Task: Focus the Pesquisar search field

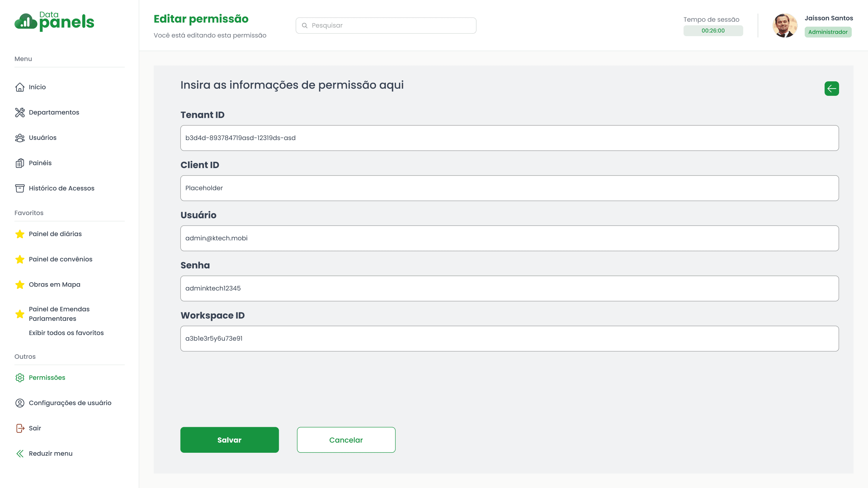Action: point(386,26)
